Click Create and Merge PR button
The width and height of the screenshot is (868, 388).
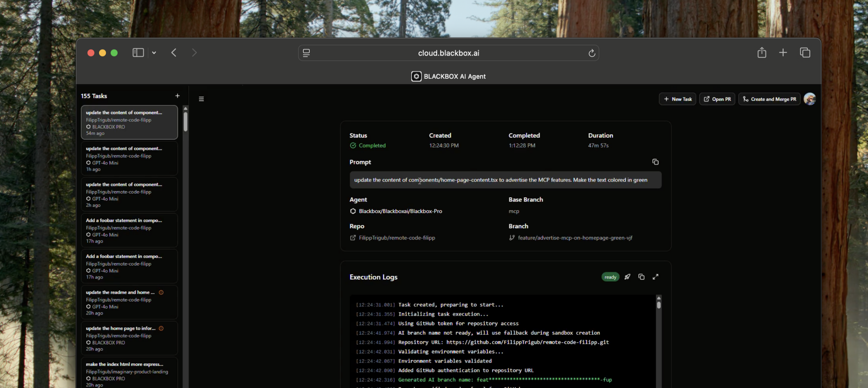tap(769, 99)
